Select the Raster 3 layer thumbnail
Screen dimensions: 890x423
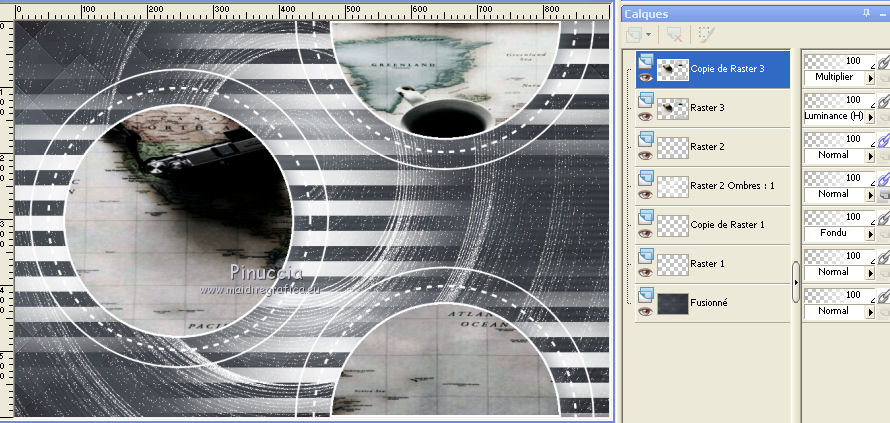coord(673,108)
